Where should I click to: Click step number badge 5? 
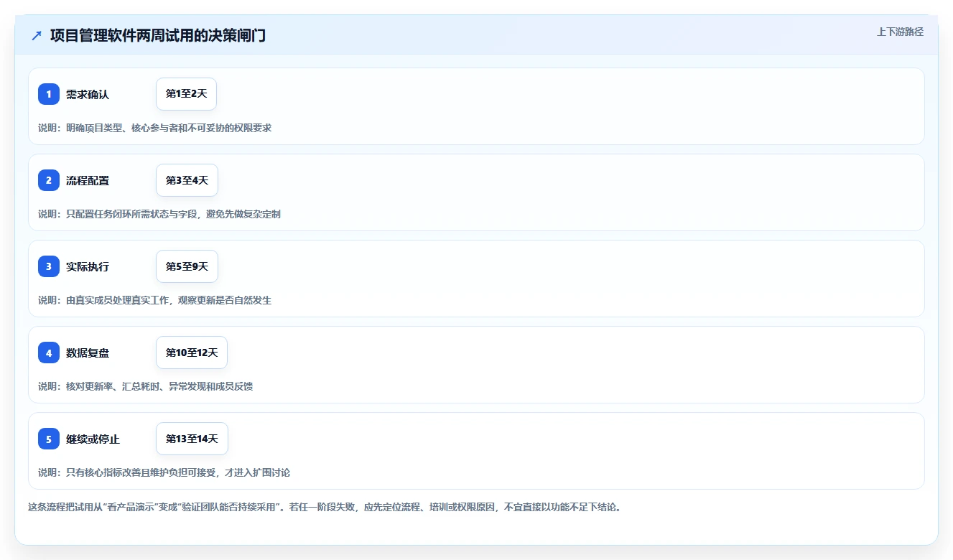coord(49,439)
